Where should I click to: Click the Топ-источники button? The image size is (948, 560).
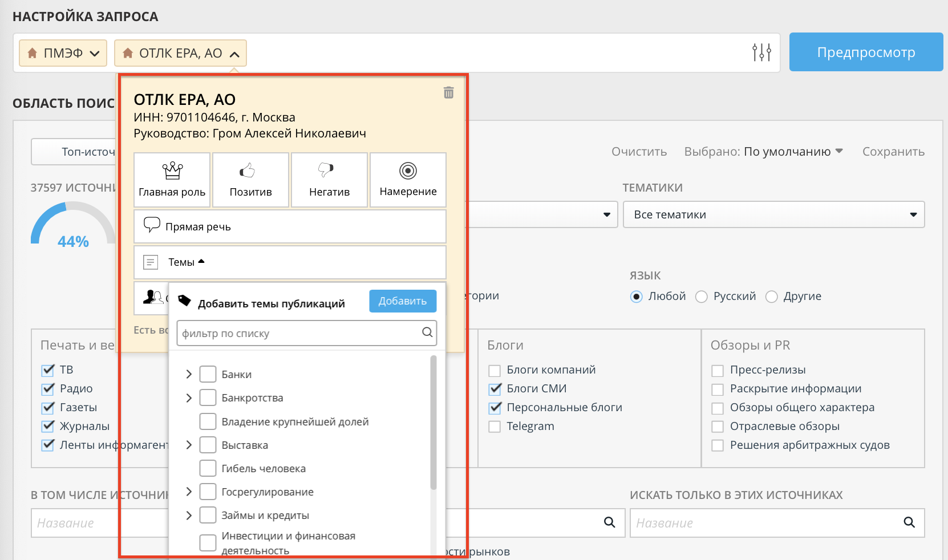[74, 152]
